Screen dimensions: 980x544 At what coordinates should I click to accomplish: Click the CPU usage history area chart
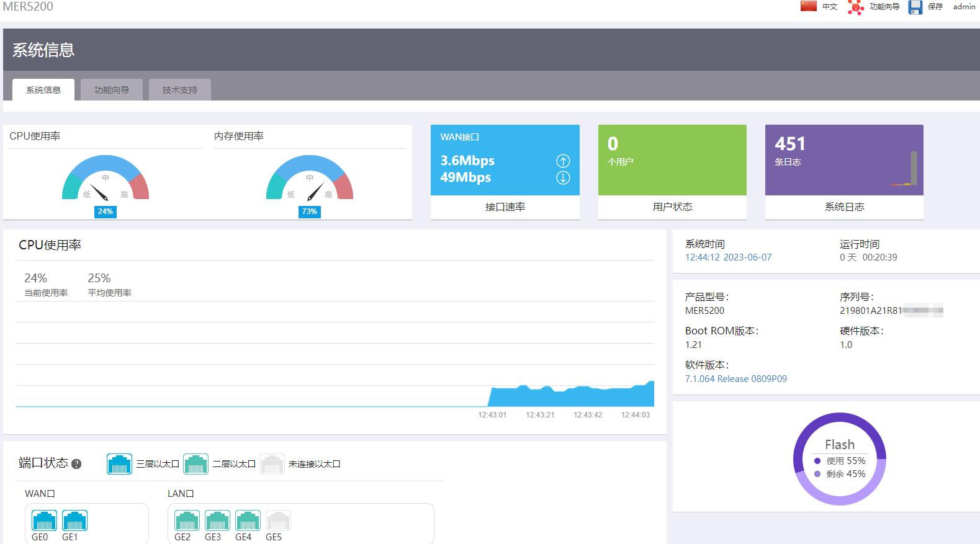[335, 354]
